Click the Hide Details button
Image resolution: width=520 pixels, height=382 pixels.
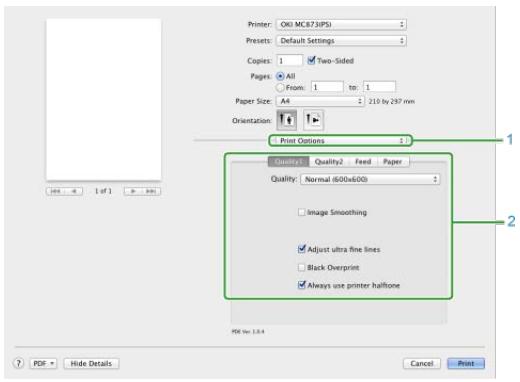coord(91,363)
